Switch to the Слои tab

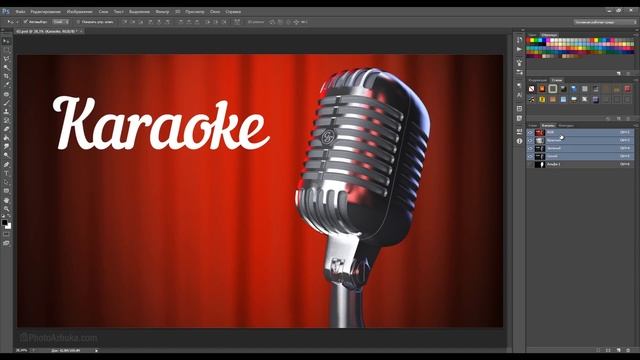click(533, 125)
